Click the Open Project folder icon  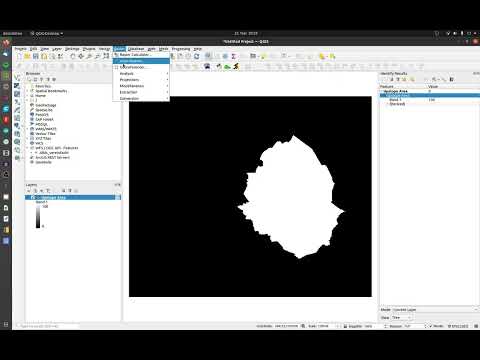pos(27,57)
